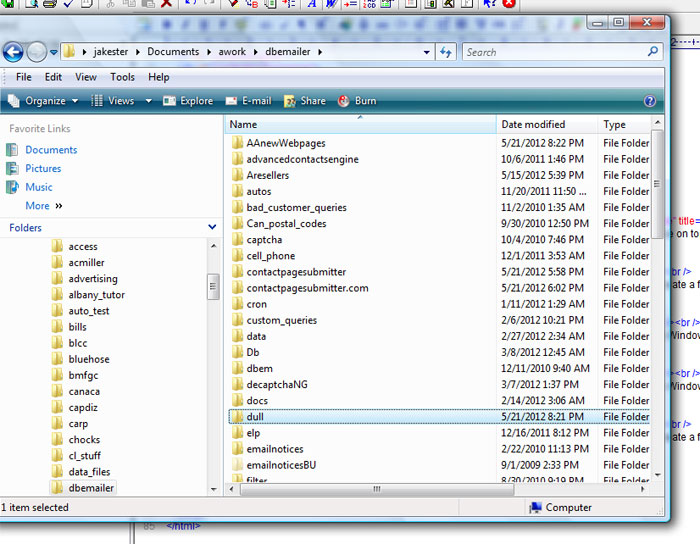
Task: Click the greyed Forward arrow button
Action: point(36,52)
